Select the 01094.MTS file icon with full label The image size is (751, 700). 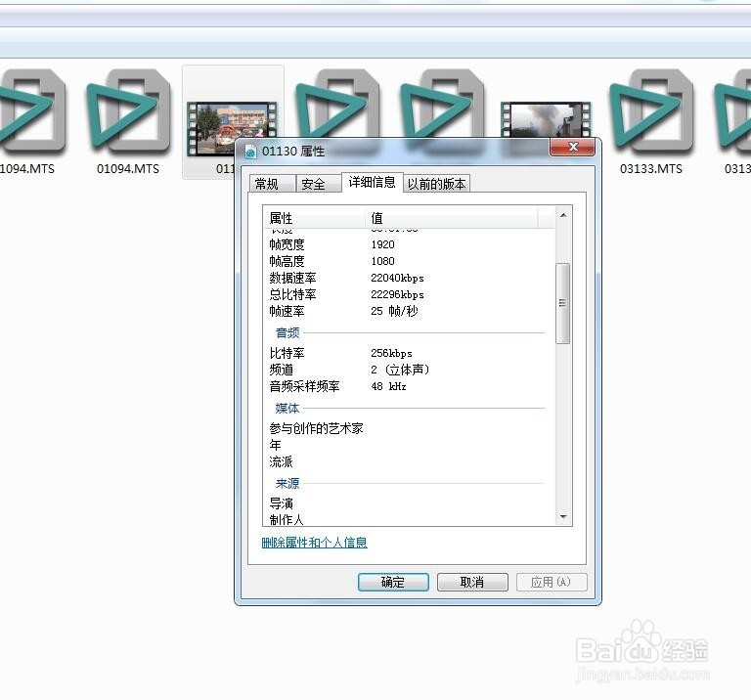(128, 114)
